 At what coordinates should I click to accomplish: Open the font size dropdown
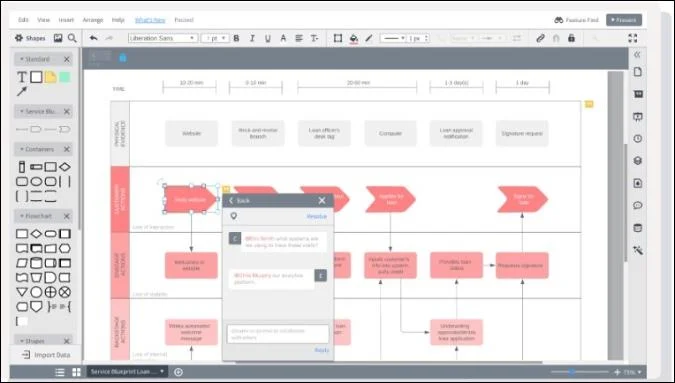coord(214,38)
